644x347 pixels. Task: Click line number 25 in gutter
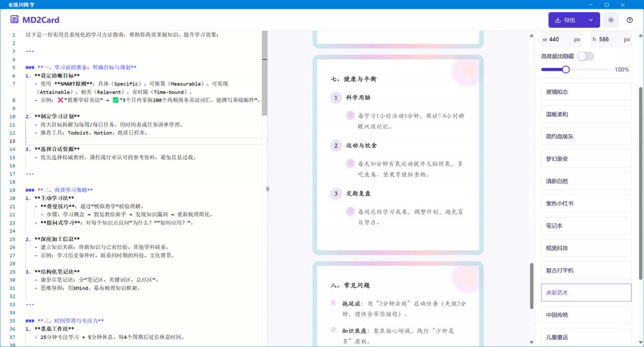[13, 238]
